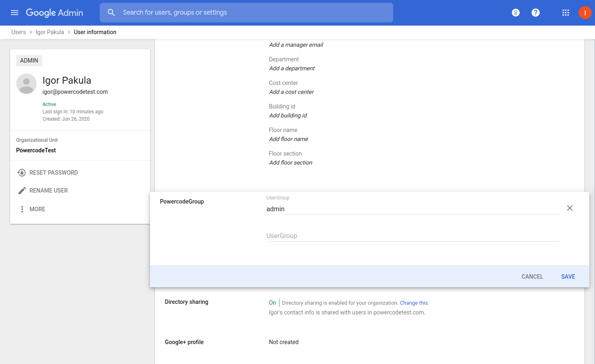This screenshot has height=364, width=595.
Task: Click the three-dot More icon
Action: click(x=22, y=209)
